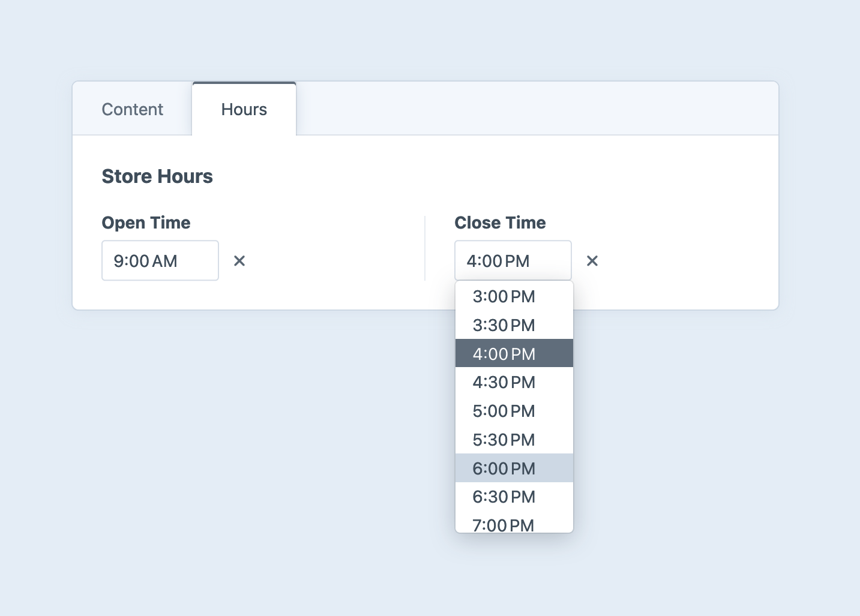
Task: Click the X to clear Close Time
Action: click(592, 261)
